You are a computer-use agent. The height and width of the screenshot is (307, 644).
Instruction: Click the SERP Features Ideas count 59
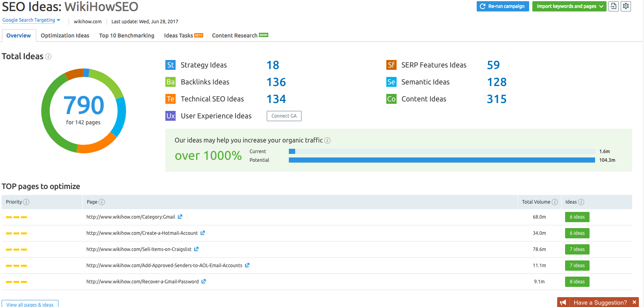493,65
